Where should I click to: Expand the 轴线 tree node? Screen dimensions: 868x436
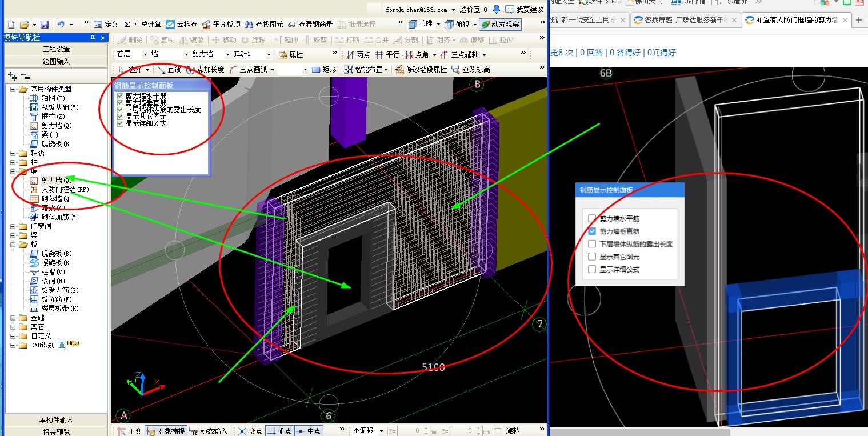13,153
